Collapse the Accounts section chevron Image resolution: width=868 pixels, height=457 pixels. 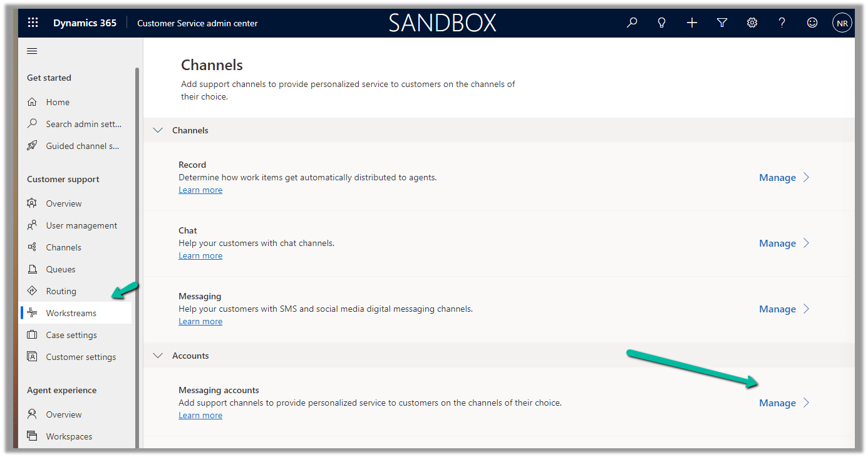click(158, 356)
